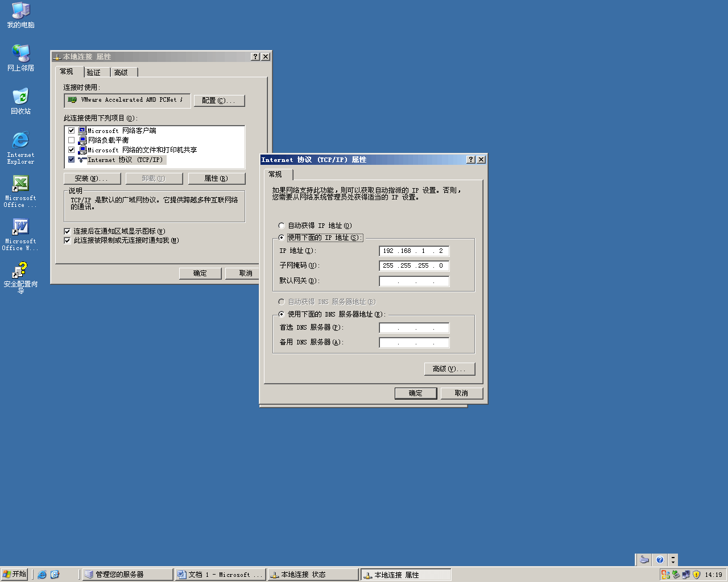The image size is (728, 582).
Task: Click into the 备用 DNS 服务器 field
Action: coord(414,342)
